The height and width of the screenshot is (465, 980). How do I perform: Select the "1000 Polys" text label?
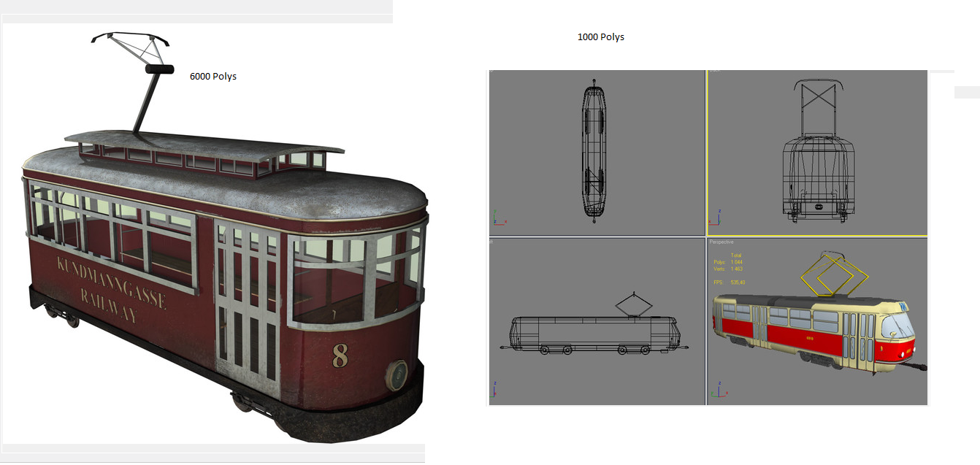click(x=601, y=37)
